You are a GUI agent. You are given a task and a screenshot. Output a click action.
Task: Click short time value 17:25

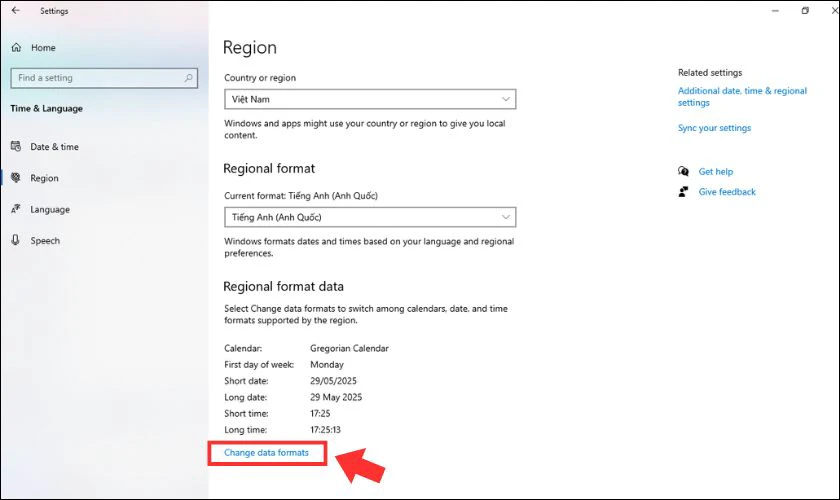coord(320,414)
